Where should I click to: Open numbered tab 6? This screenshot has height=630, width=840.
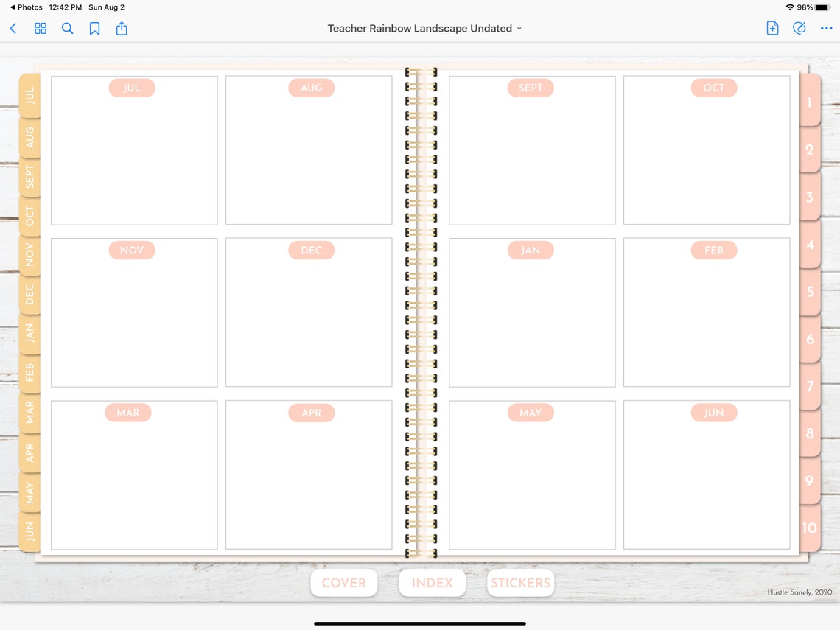(810, 338)
